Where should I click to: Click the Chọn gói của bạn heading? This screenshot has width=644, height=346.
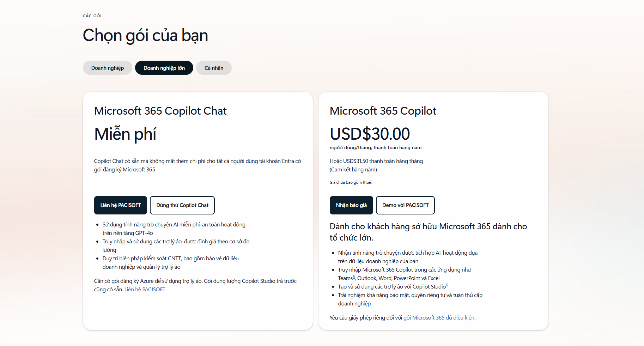click(x=145, y=36)
